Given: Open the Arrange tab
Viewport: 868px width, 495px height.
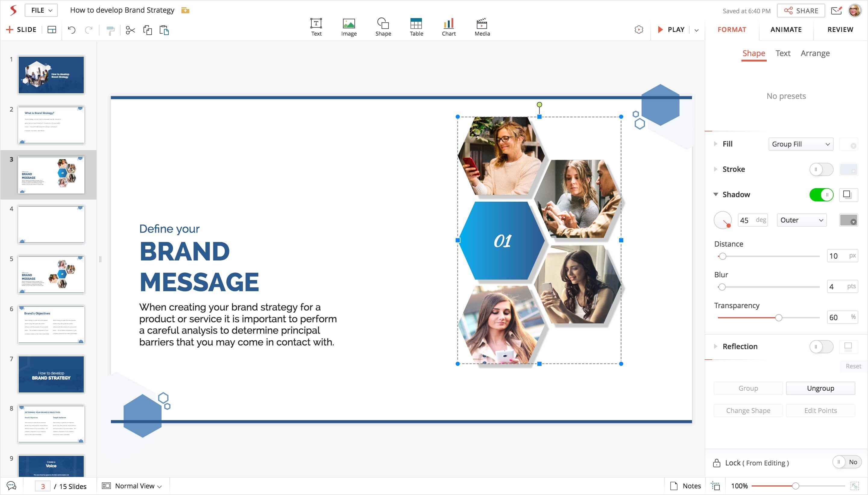Looking at the screenshot, I should [x=815, y=53].
